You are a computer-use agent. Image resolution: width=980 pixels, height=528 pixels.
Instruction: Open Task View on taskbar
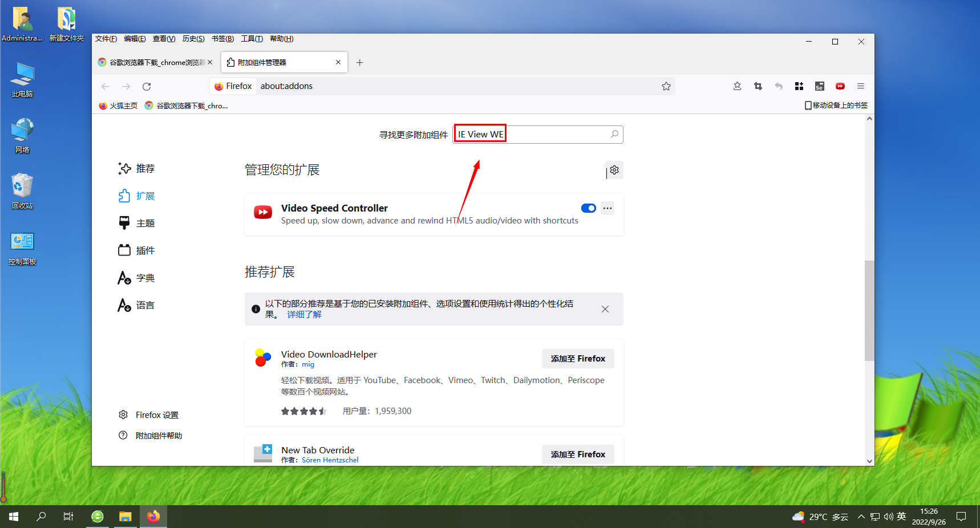(x=68, y=517)
